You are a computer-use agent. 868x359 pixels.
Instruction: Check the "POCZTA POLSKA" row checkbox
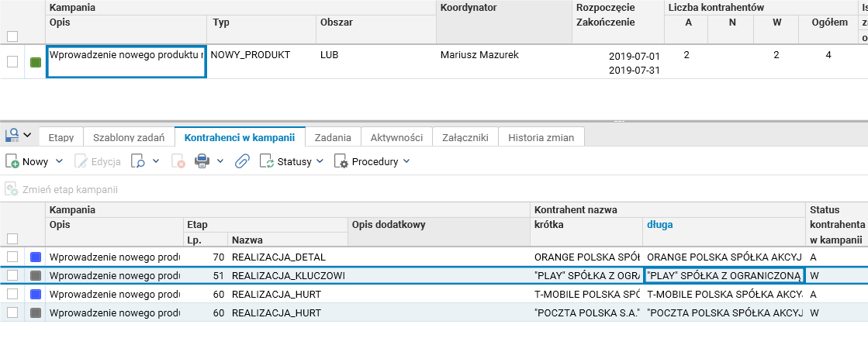click(12, 313)
